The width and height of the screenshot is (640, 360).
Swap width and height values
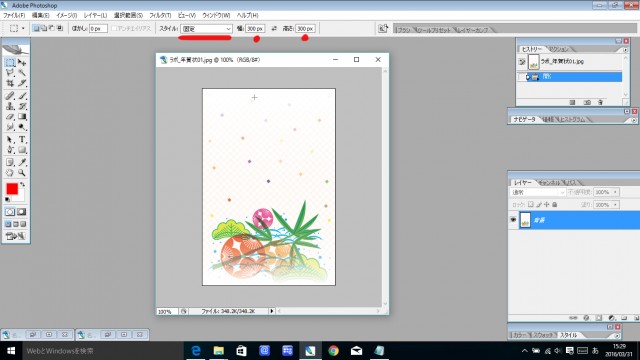tap(274, 29)
